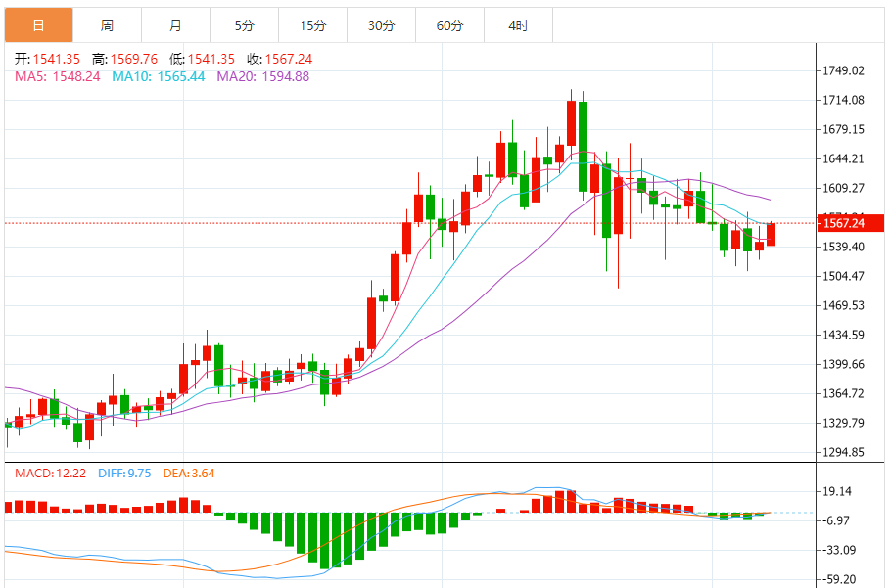Open the 4时 chart tab
891x588 pixels.
coord(518,25)
